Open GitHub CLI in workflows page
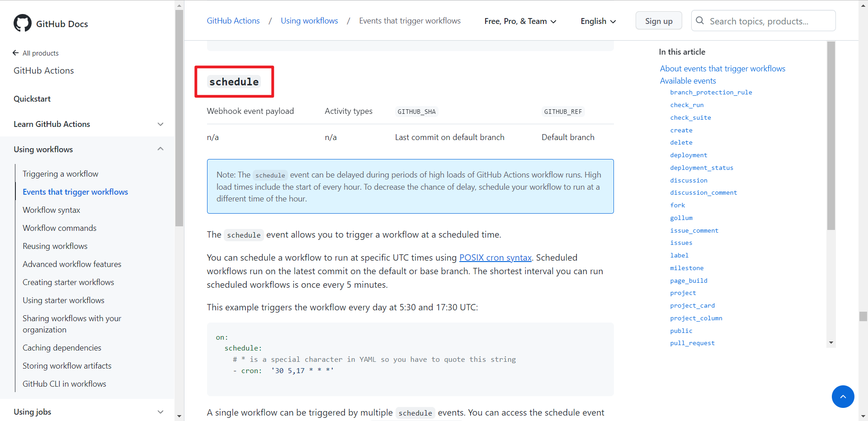 pos(64,384)
